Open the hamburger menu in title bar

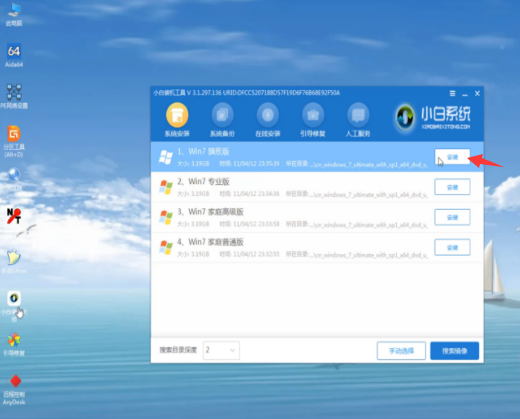click(452, 94)
